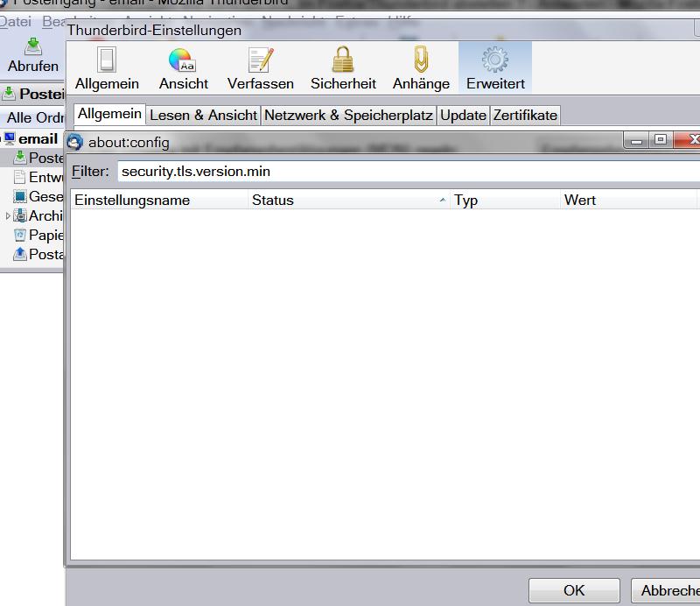Switch to the Allgemein sub-tab
Image resolution: width=700 pixels, height=606 pixels.
pos(109,114)
